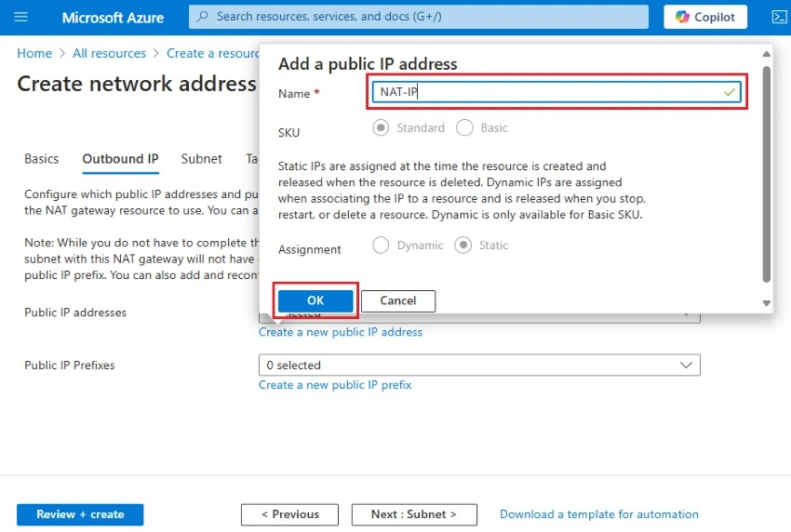Image resolution: width=791 pixels, height=532 pixels.
Task: Expand the Public IP Prefixes dropdown
Action: (x=479, y=366)
